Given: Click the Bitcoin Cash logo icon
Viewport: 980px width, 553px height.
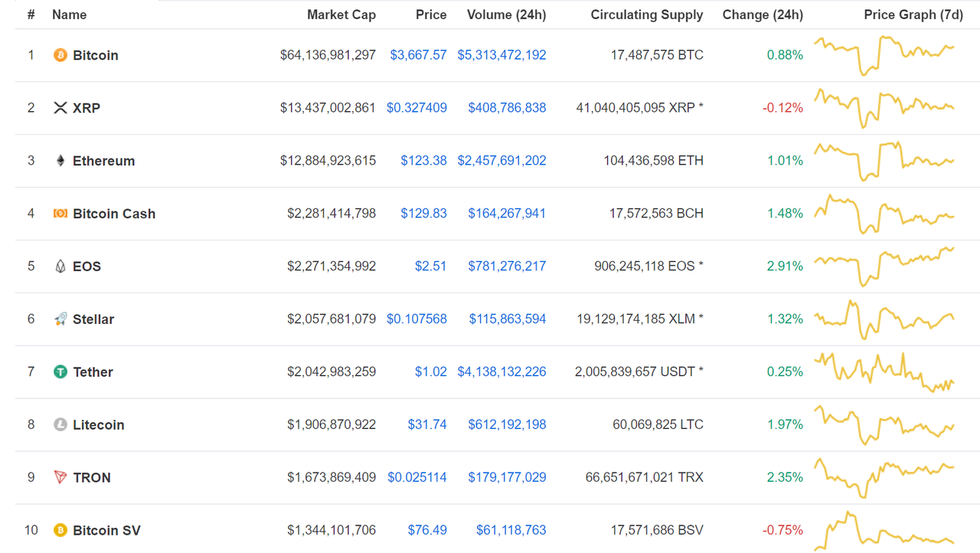Looking at the screenshot, I should click(x=60, y=214).
